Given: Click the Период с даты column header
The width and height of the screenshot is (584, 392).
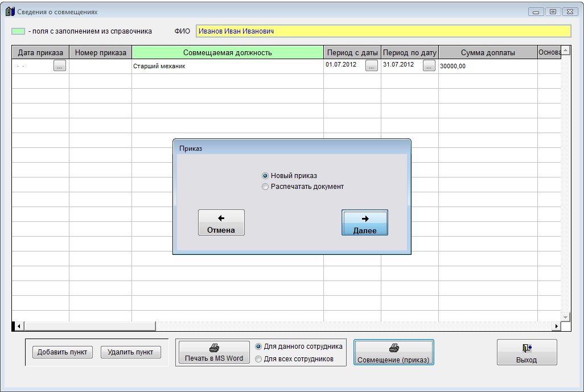Looking at the screenshot, I should 352,52.
